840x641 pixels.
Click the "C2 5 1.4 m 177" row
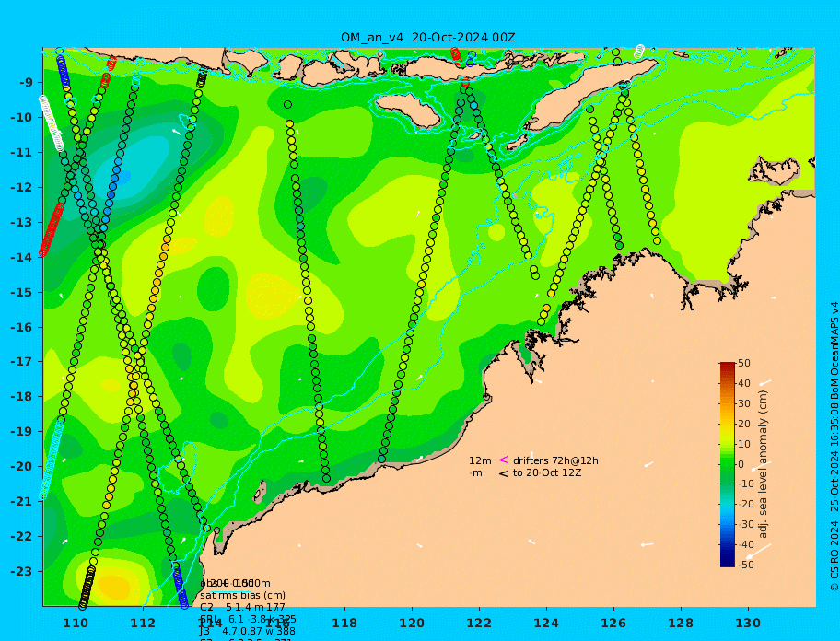(x=242, y=607)
